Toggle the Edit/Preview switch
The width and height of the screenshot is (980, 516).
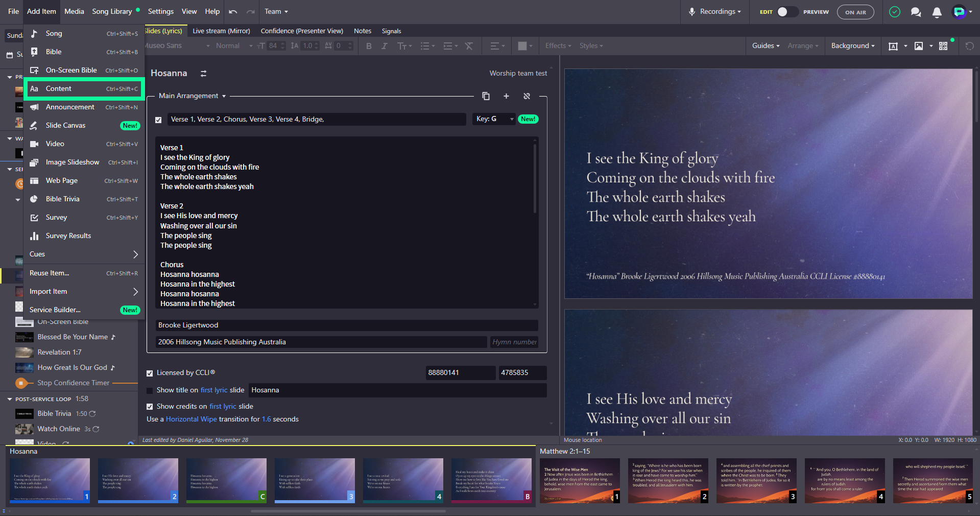(x=786, y=12)
